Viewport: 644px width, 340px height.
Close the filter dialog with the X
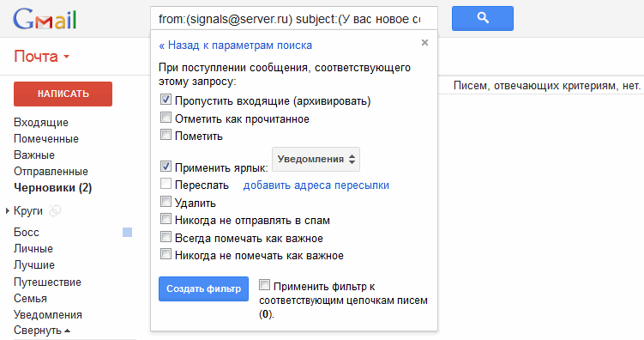pyautogui.click(x=424, y=42)
